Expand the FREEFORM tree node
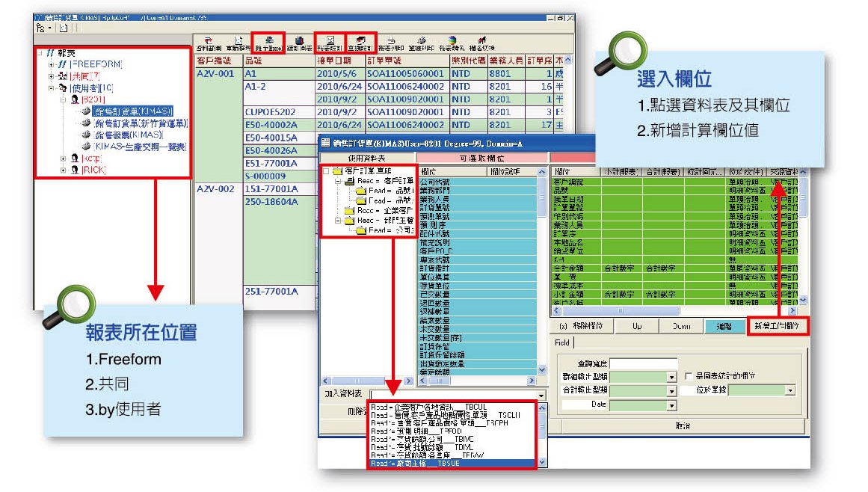 click(52, 64)
